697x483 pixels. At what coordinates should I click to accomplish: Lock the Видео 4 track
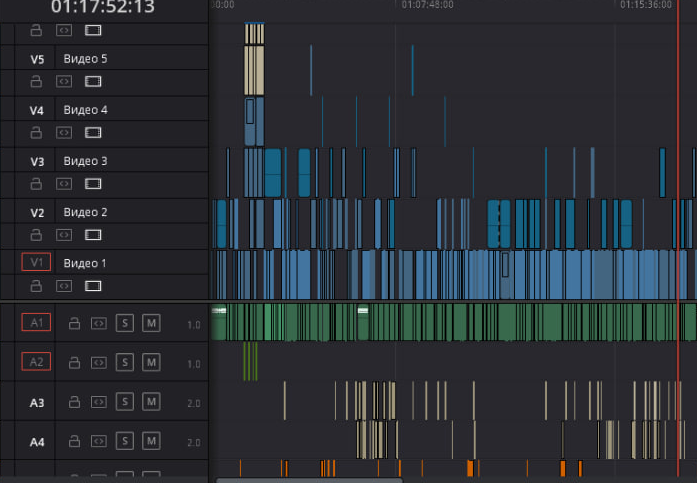tap(36, 133)
